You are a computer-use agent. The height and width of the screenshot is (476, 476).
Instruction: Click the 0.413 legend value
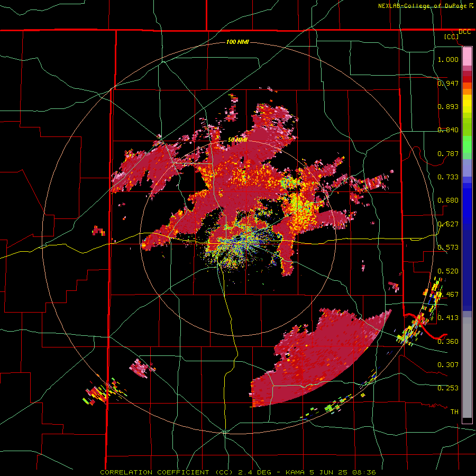[448, 317]
